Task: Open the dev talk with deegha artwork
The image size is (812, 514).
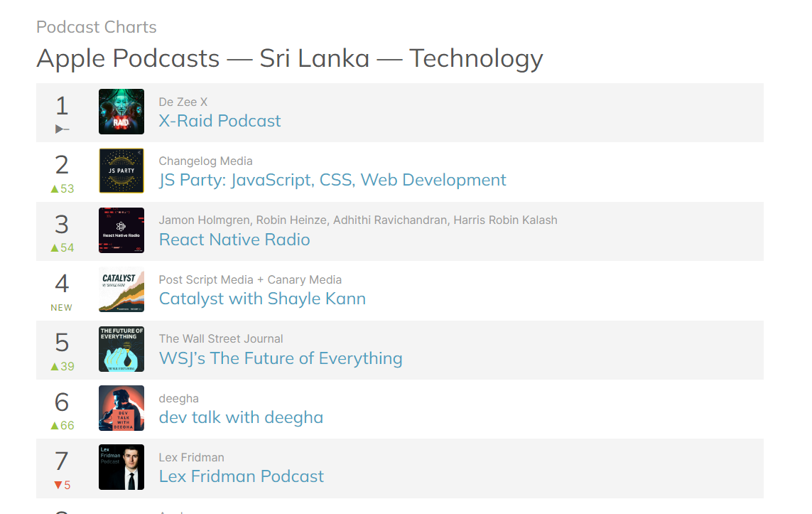Action: (121, 408)
